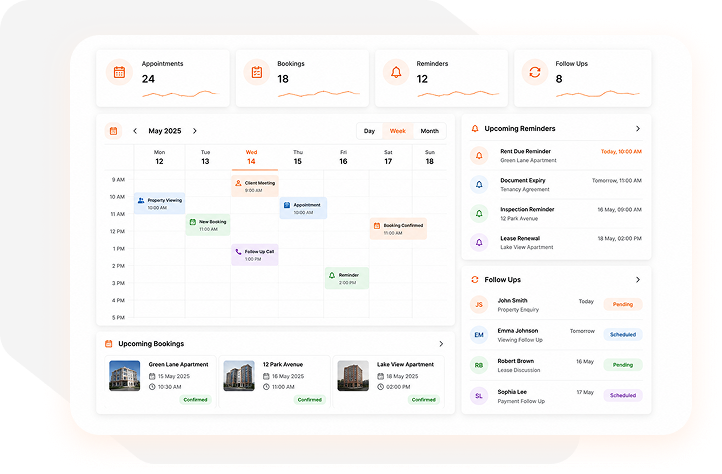Click the Emma Johnson follow-up name

point(518,331)
